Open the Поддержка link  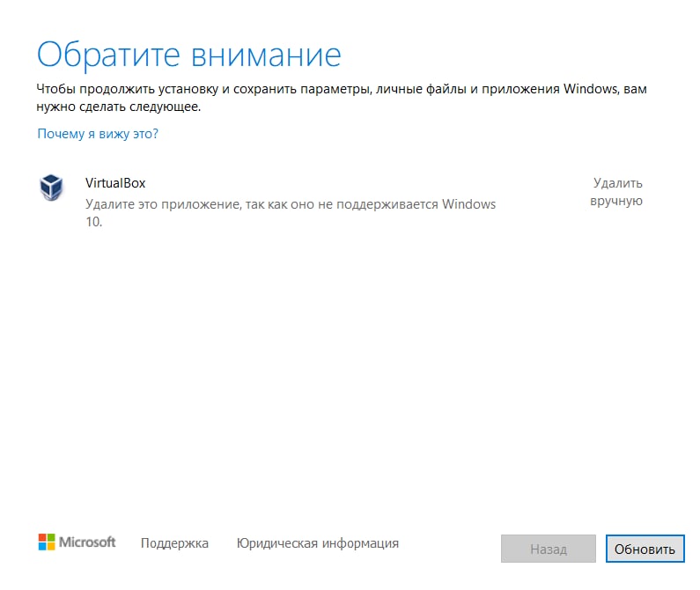[174, 543]
